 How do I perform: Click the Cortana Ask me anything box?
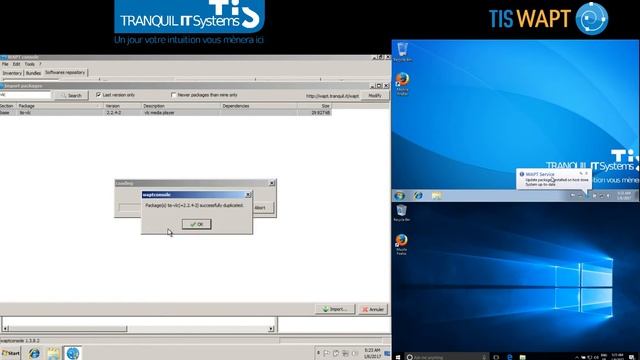[x=447, y=357]
